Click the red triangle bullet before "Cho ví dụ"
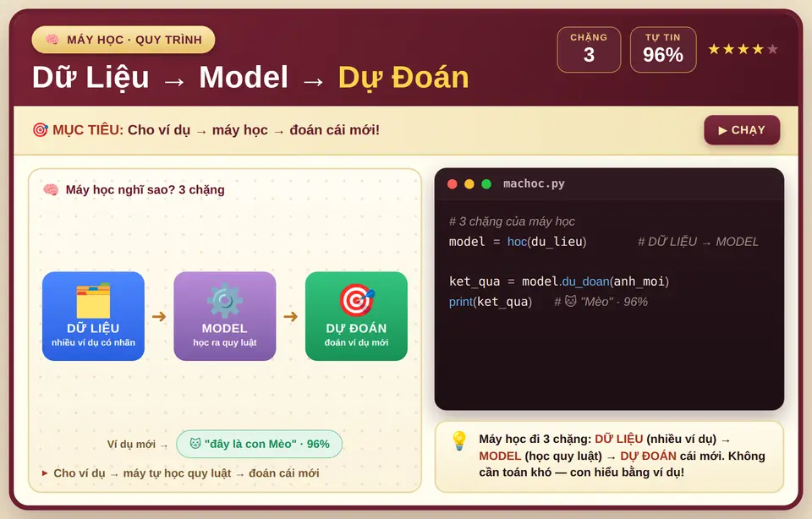Viewport: 812px width, 519px height. [x=45, y=473]
